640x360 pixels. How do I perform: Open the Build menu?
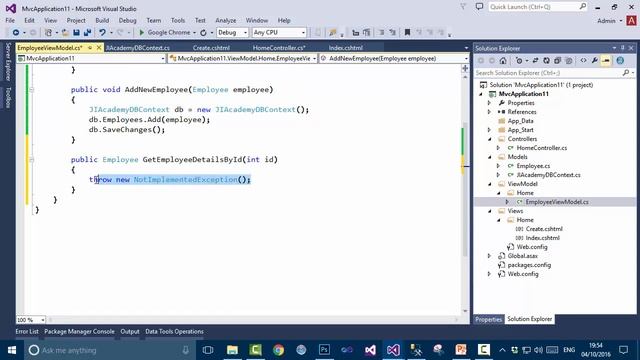(x=102, y=20)
